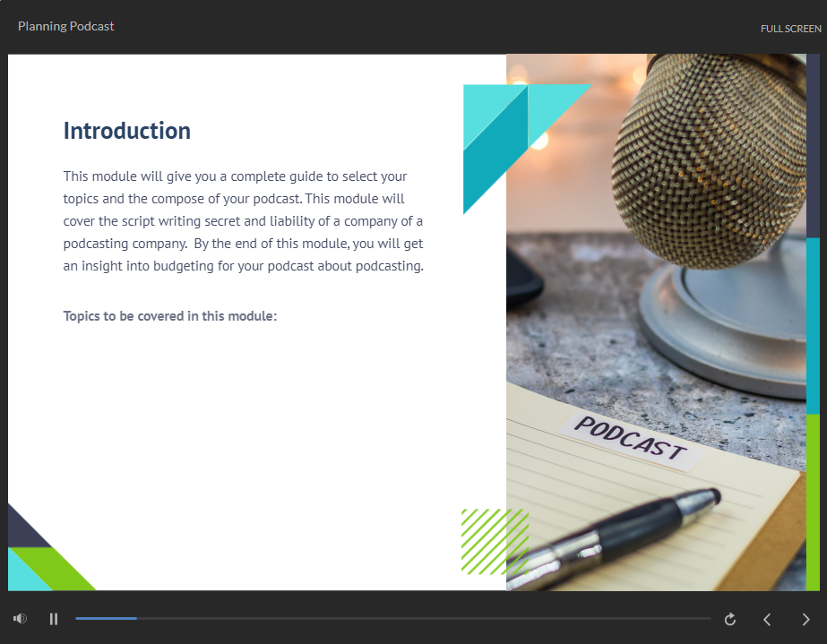Go to the previous slide
This screenshot has width=827, height=644.
point(767,619)
